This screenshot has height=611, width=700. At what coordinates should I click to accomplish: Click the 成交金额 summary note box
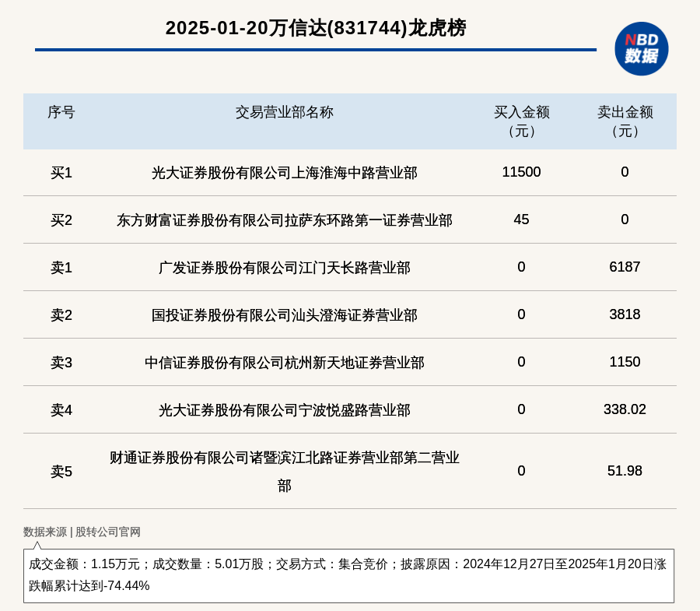coord(348,576)
